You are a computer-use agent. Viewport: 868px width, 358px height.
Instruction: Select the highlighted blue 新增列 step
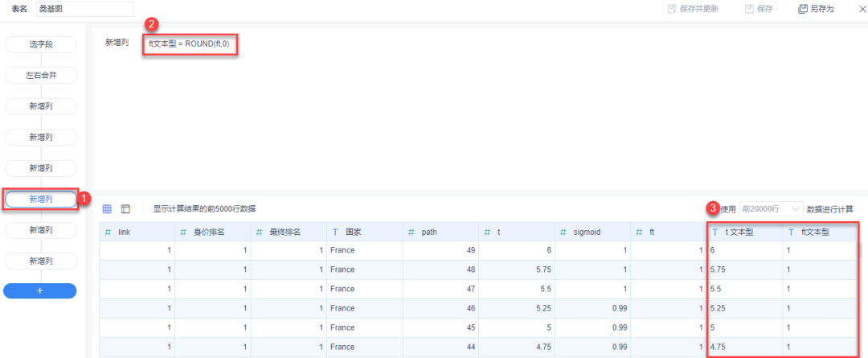point(41,199)
